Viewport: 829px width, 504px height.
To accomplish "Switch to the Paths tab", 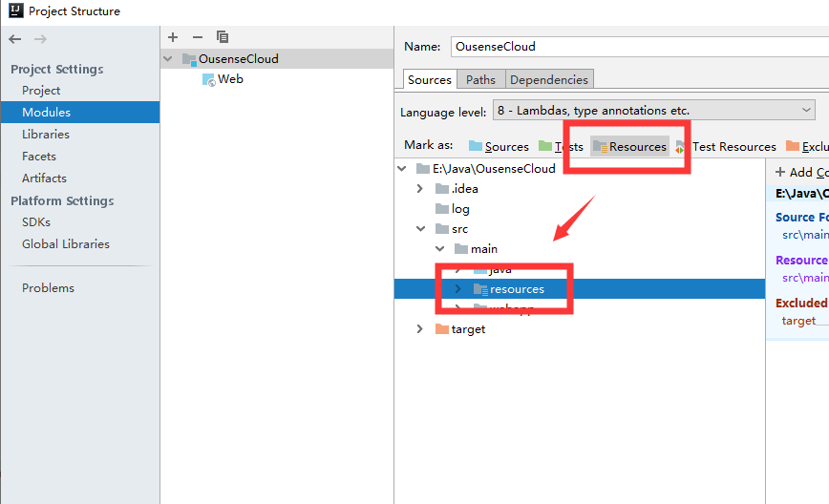I will [x=480, y=80].
